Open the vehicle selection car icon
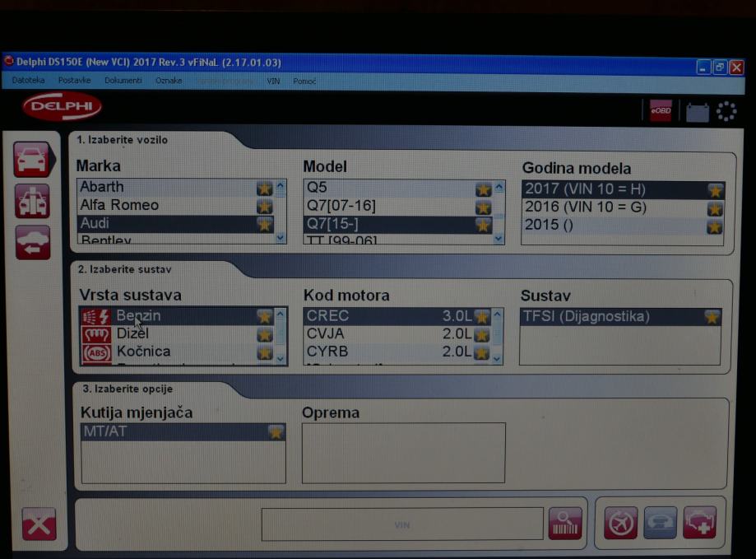Viewport: 756px width, 559px height. [32, 159]
